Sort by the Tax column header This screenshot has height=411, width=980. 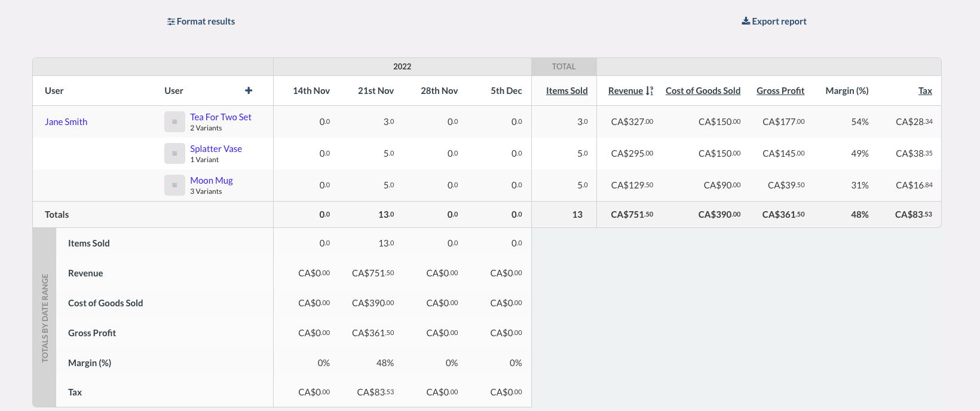(925, 90)
